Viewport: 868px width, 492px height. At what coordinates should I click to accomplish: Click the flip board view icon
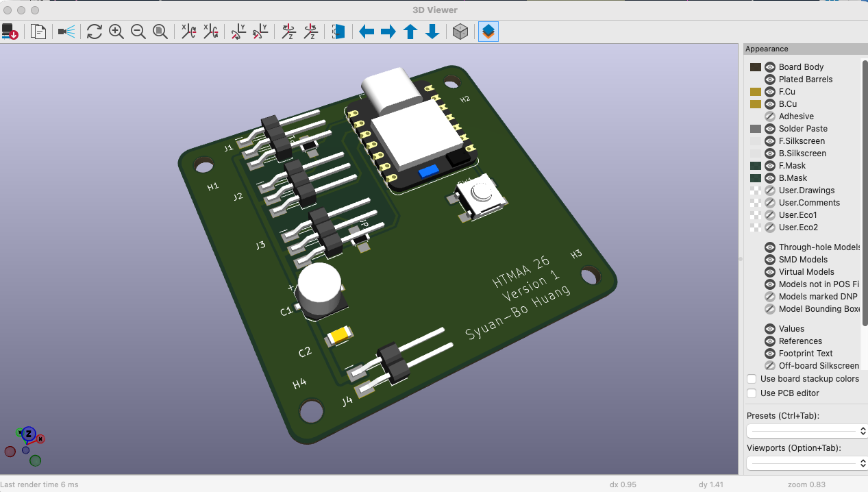point(338,32)
